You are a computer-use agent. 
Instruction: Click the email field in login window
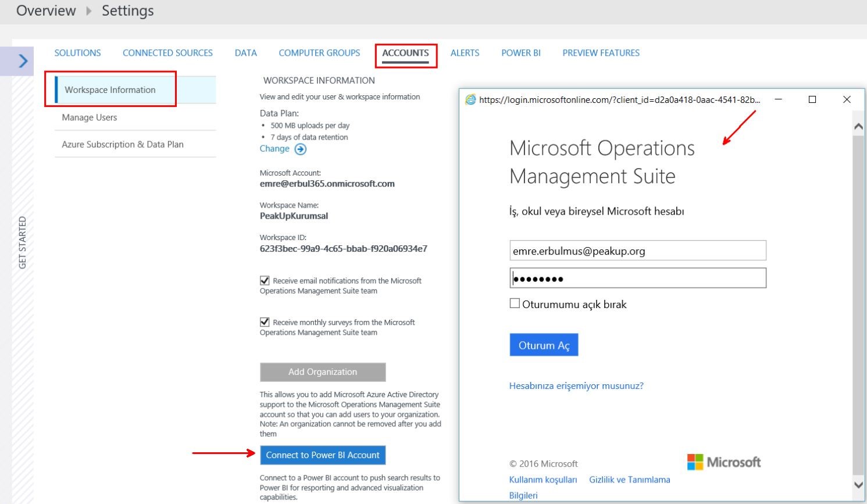coord(638,251)
